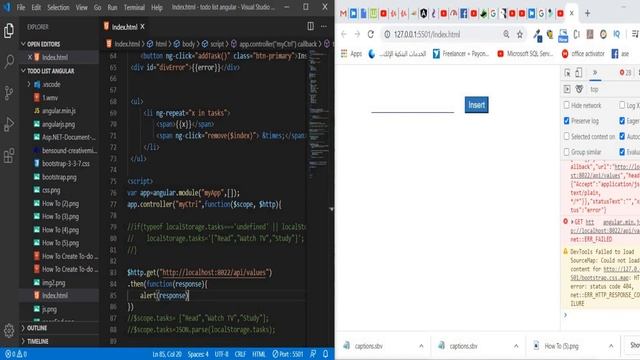This screenshot has height=360, width=640.
Task: Open the Selection menu in VS Code
Action: (58, 7)
